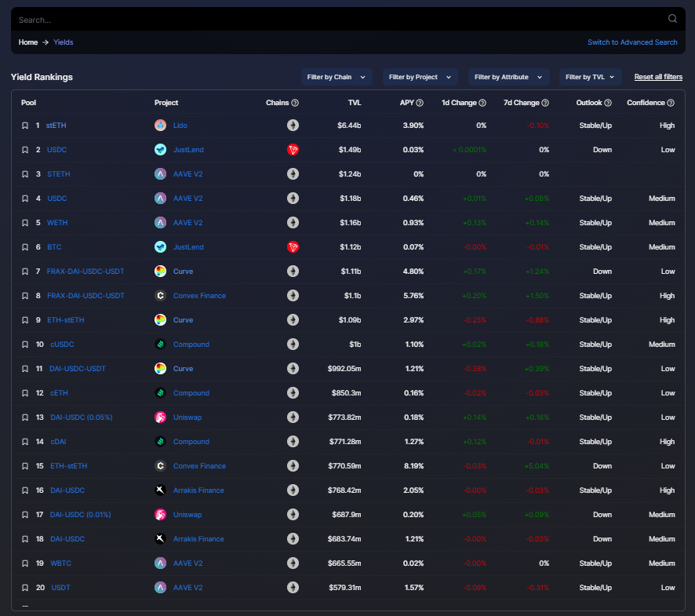
Task: Open Arrakis Finance link in row 18
Action: click(198, 539)
